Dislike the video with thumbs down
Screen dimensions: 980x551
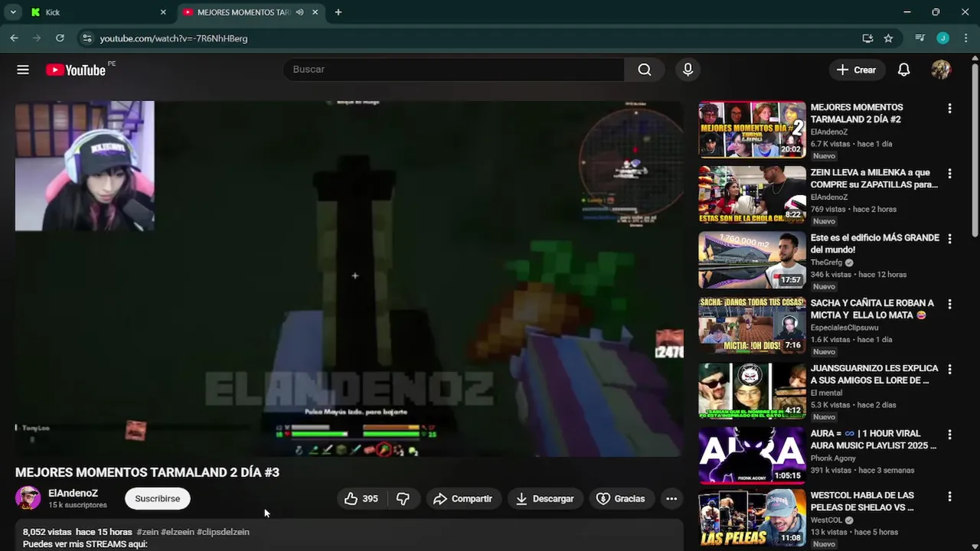[x=403, y=498]
